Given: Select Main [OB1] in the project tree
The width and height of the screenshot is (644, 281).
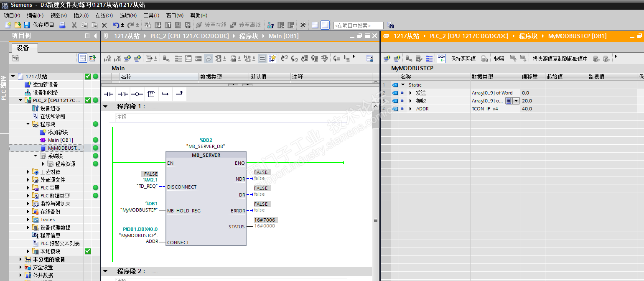Looking at the screenshot, I should coord(60,140).
